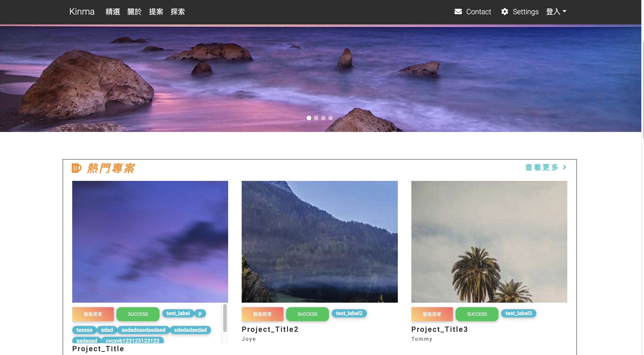This screenshot has height=355, width=644.
Task: Open the 提案 nav item
Action: pyautogui.click(x=156, y=12)
